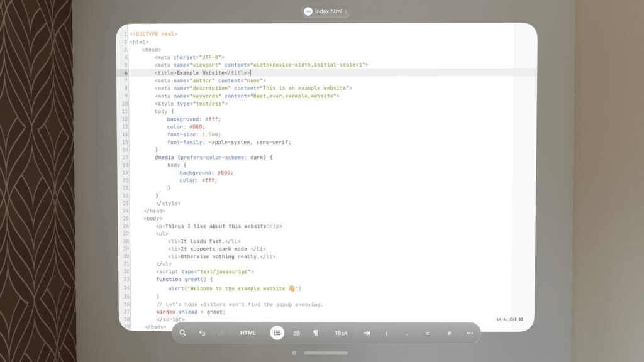Click the 'script type="text/javascript"' line
Screen dimensions: 644x362
coord(205,271)
